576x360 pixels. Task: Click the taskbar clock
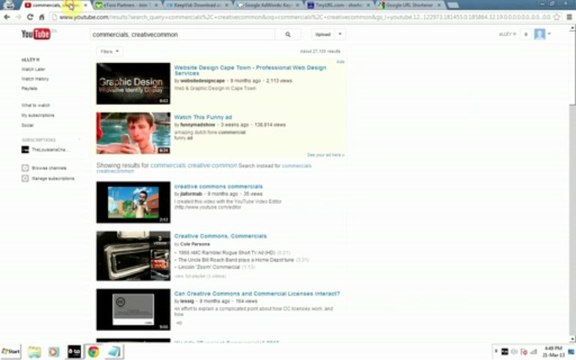click(553, 352)
